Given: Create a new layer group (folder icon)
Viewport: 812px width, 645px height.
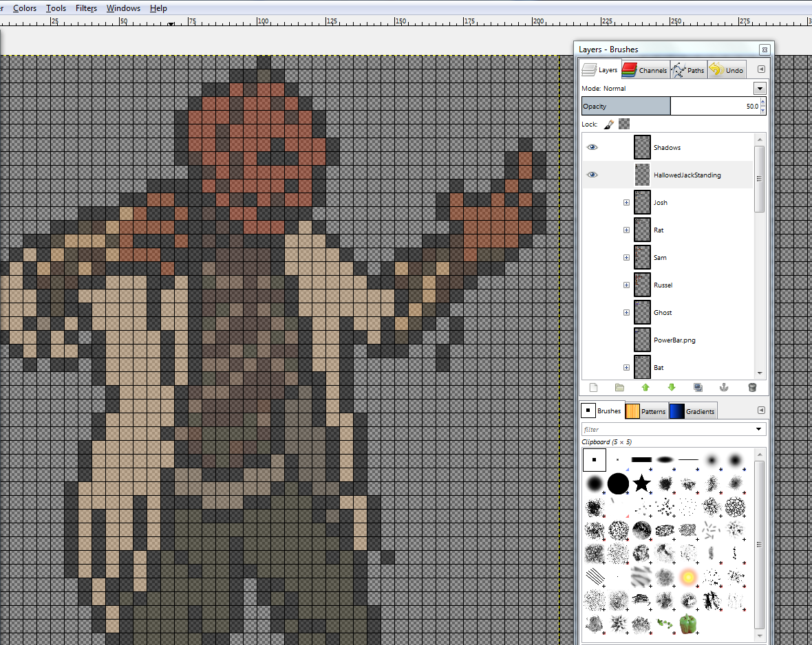Looking at the screenshot, I should 619,387.
